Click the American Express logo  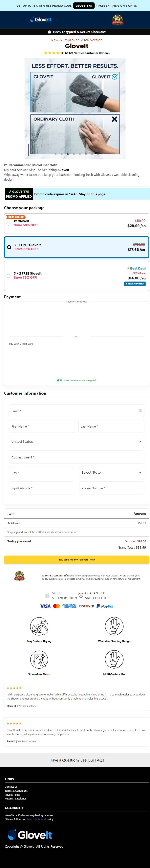click(69, 606)
